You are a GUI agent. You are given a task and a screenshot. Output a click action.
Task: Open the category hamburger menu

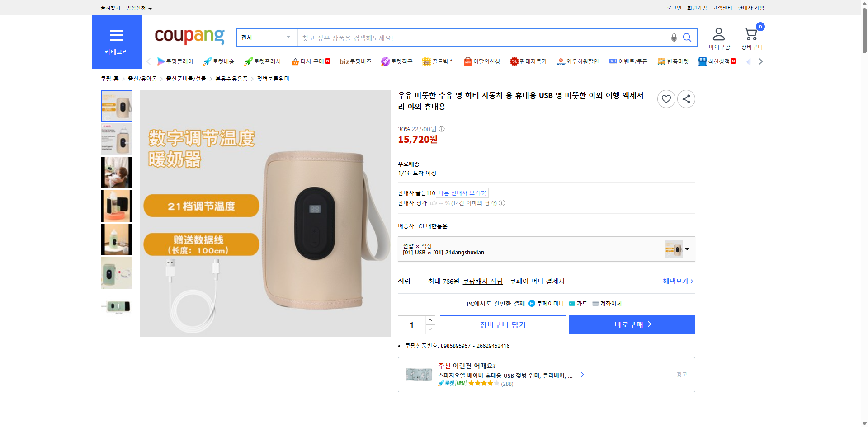(x=116, y=36)
